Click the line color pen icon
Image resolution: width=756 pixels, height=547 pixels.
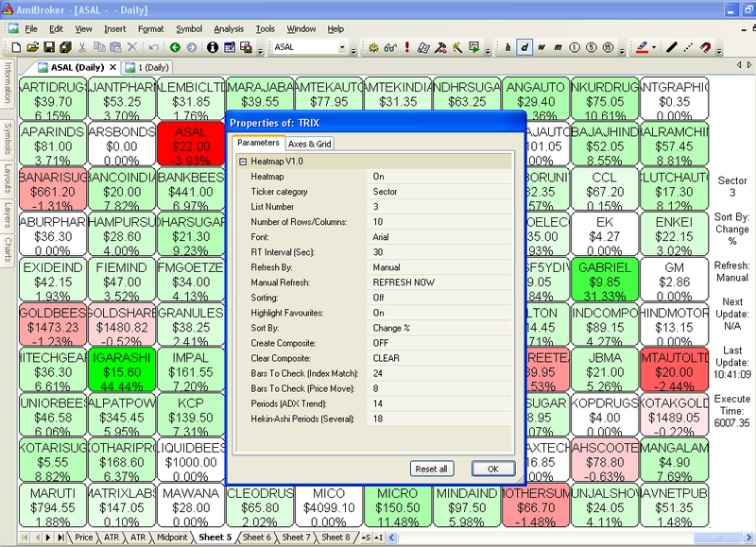pyautogui.click(x=642, y=47)
